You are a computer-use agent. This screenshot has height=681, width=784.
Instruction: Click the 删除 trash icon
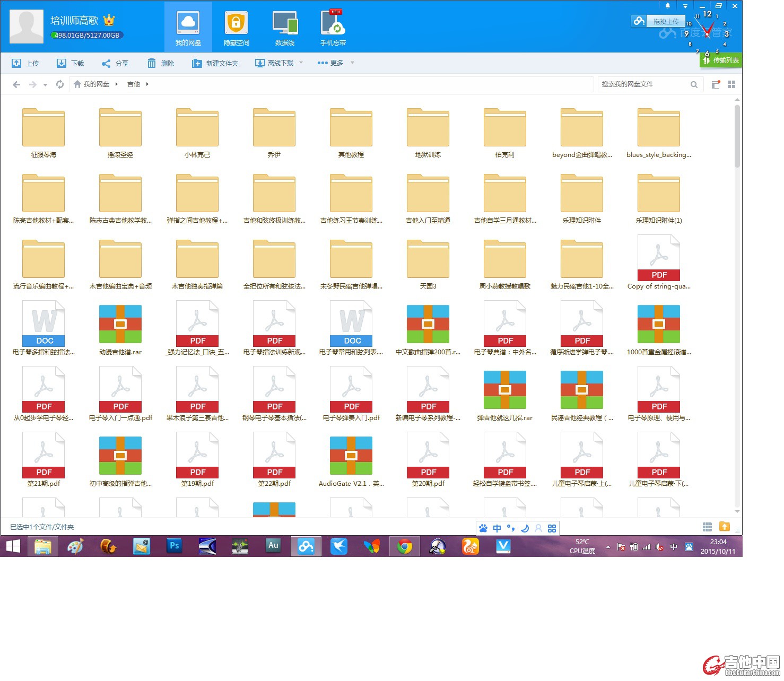pyautogui.click(x=152, y=63)
